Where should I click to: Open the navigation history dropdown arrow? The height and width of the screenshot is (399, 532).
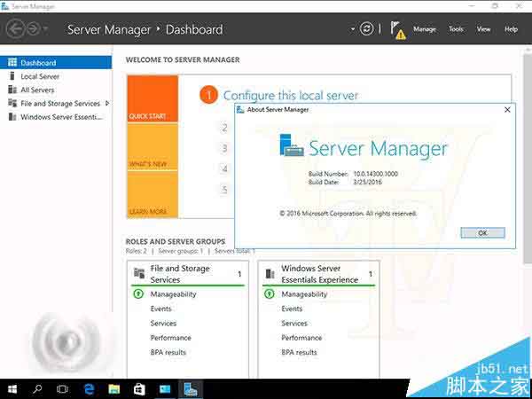(x=45, y=29)
